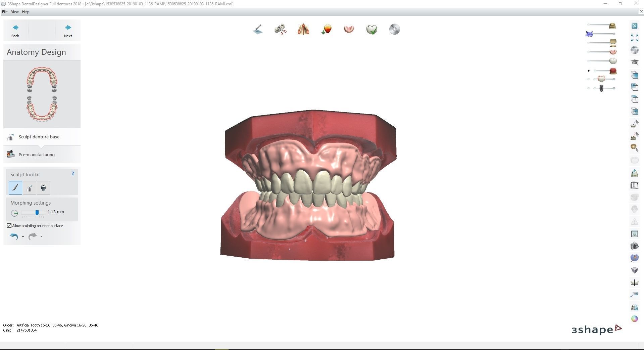Click the silver disc save step icon
Image resolution: width=644 pixels, height=350 pixels.
point(395,30)
